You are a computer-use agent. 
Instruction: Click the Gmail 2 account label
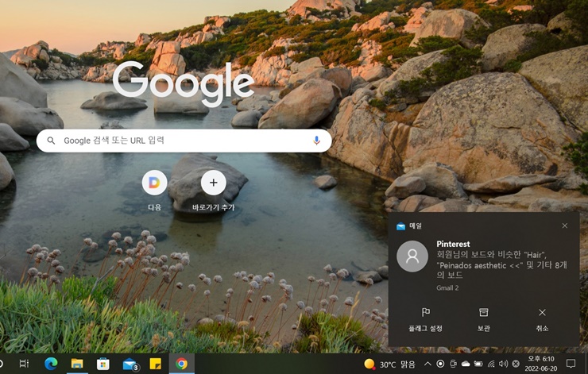(447, 287)
